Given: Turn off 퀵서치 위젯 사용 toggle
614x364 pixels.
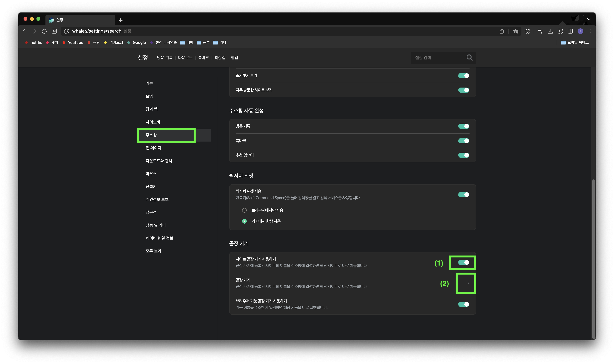Looking at the screenshot, I should coord(463,195).
